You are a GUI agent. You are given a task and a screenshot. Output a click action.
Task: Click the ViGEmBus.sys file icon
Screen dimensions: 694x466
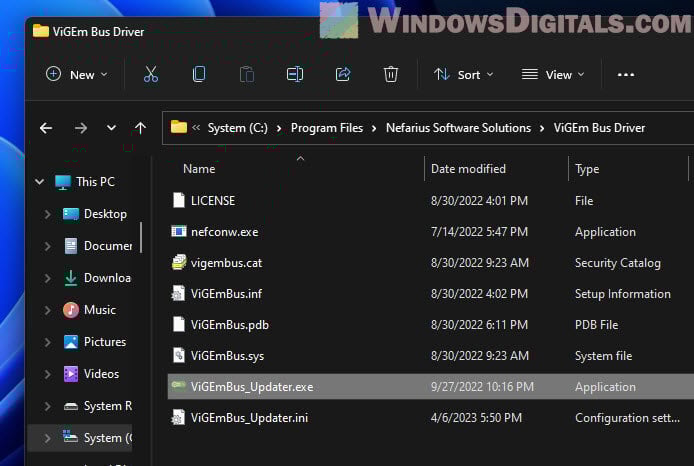[x=179, y=355]
